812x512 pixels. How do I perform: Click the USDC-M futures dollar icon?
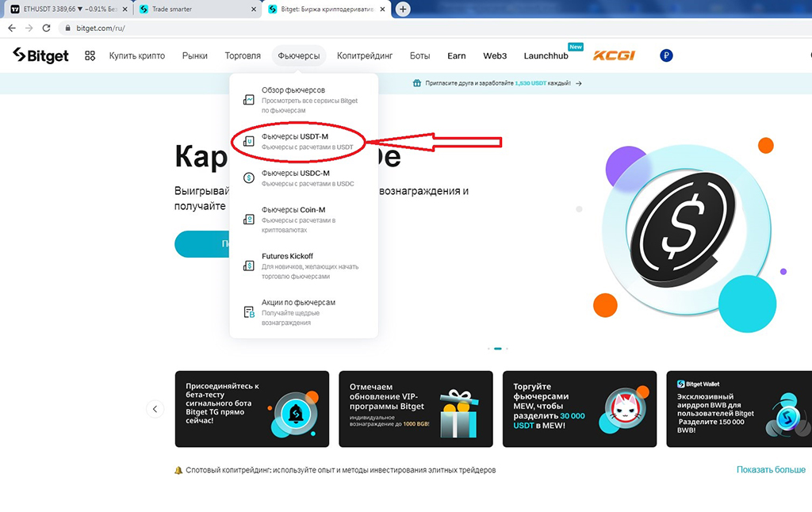[249, 178]
